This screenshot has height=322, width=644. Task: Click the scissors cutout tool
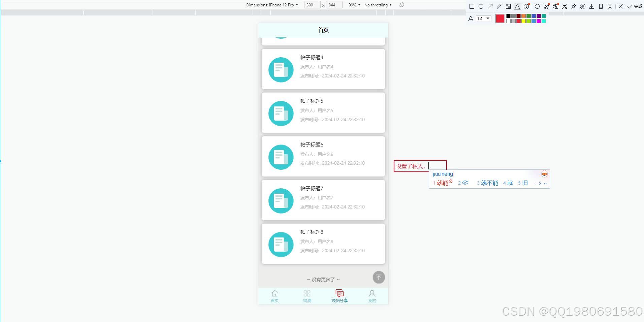pyautogui.click(x=546, y=6)
